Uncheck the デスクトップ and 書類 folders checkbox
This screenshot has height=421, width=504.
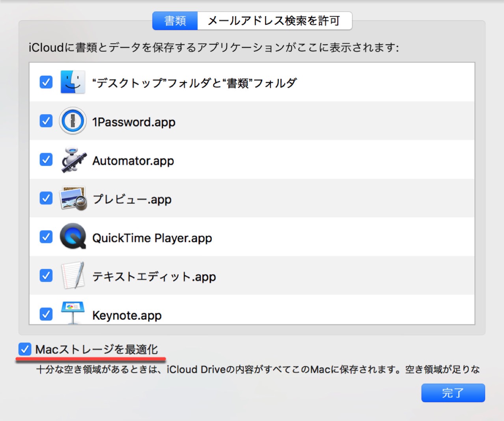[x=46, y=82]
